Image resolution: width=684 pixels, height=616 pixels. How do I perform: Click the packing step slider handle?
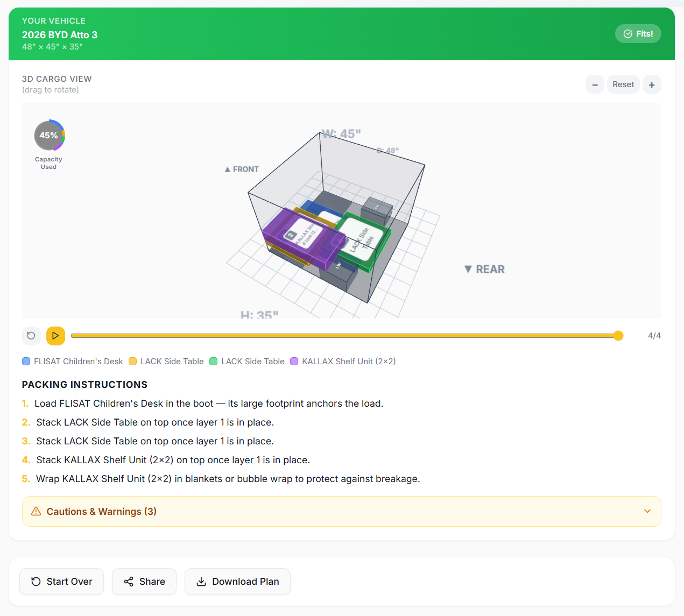click(x=618, y=336)
